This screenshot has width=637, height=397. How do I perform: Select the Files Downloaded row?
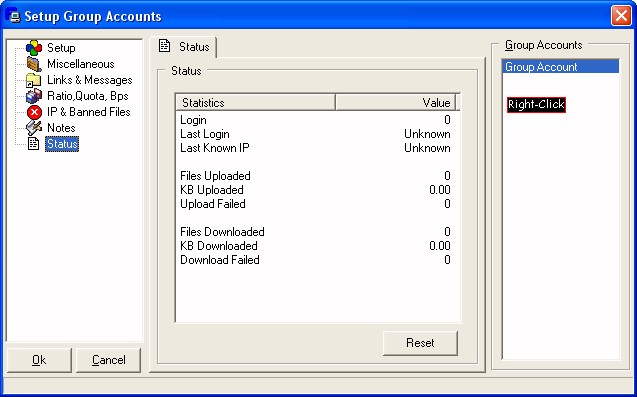tap(315, 232)
